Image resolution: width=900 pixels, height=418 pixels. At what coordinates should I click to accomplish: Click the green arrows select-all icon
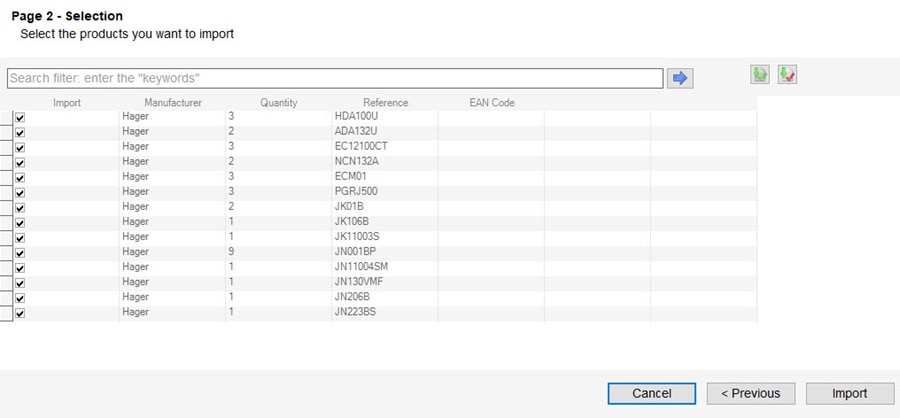[x=760, y=75]
